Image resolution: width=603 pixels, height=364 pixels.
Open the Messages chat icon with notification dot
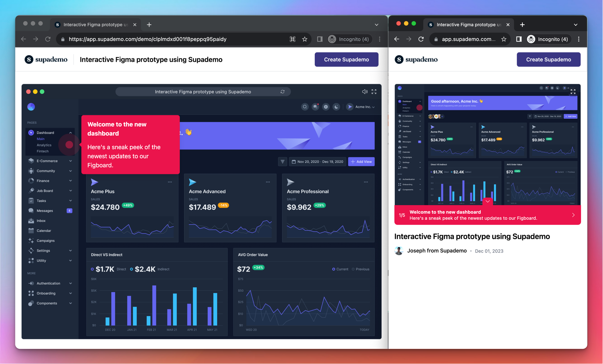(x=315, y=107)
